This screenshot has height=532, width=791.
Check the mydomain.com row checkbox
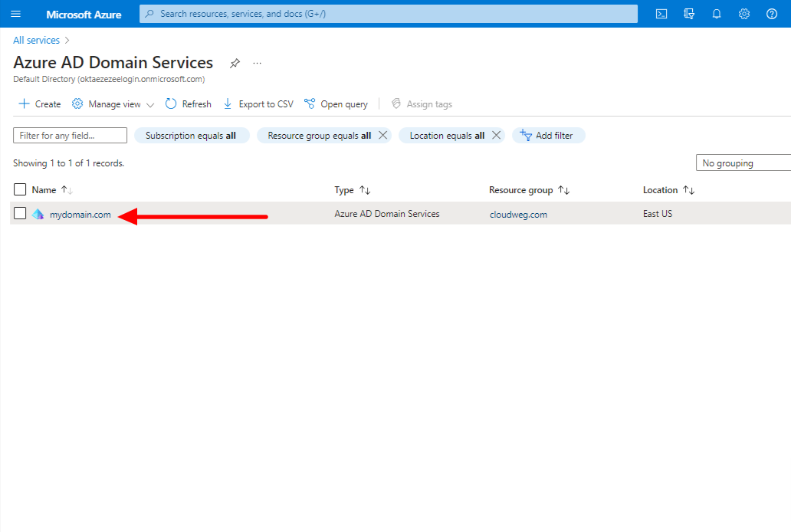[x=20, y=214]
